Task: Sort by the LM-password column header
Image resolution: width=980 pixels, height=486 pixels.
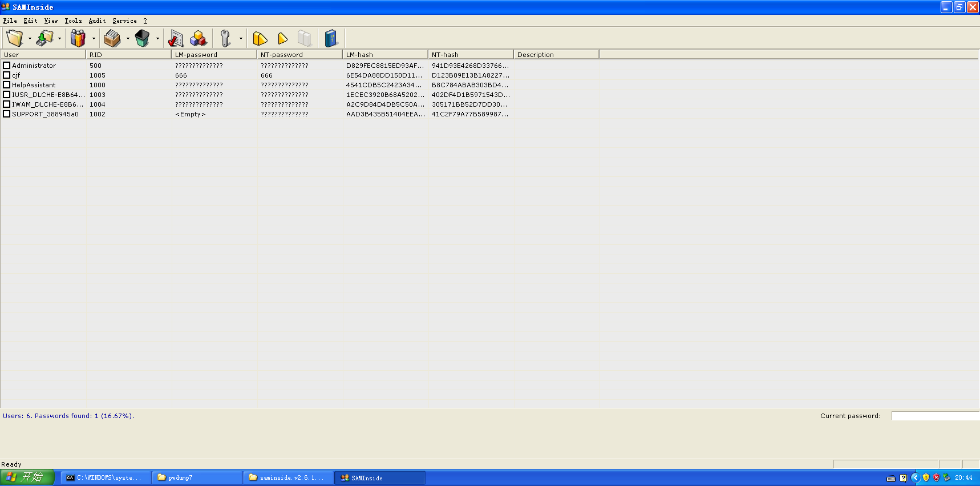Action: (x=214, y=55)
